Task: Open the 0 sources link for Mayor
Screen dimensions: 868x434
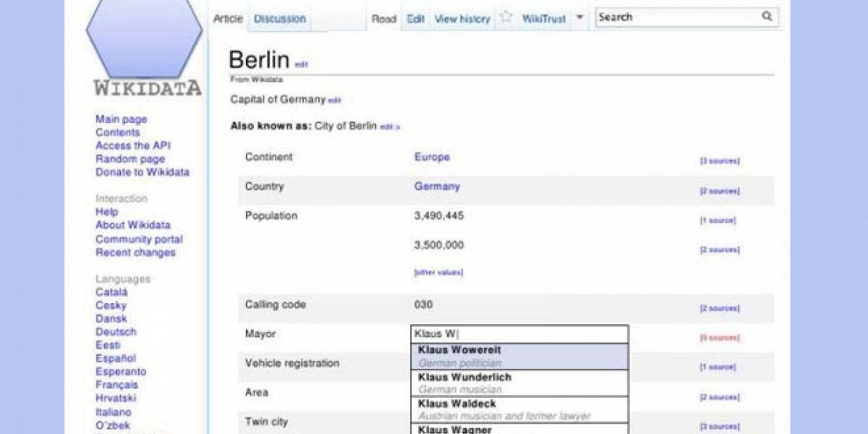Action: pos(720,338)
